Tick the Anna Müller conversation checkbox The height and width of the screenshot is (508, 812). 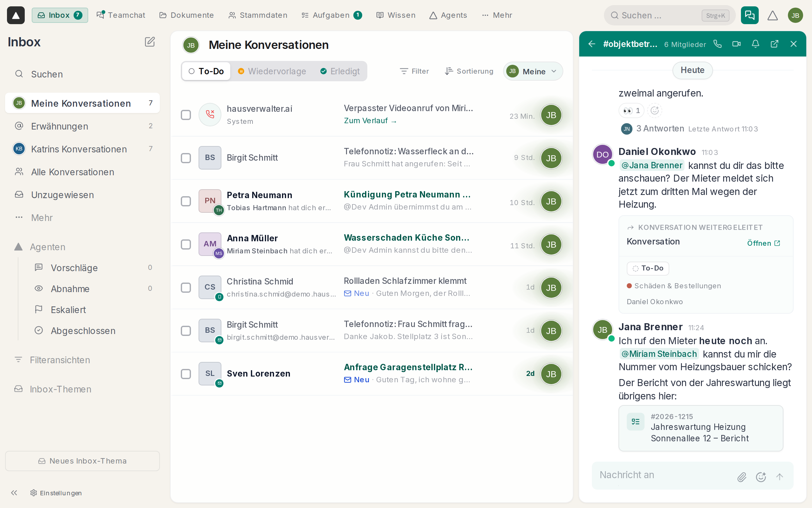[186, 244]
